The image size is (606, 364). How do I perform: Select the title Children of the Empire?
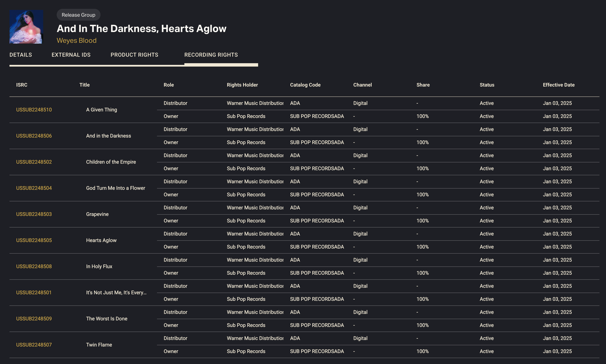click(x=111, y=162)
